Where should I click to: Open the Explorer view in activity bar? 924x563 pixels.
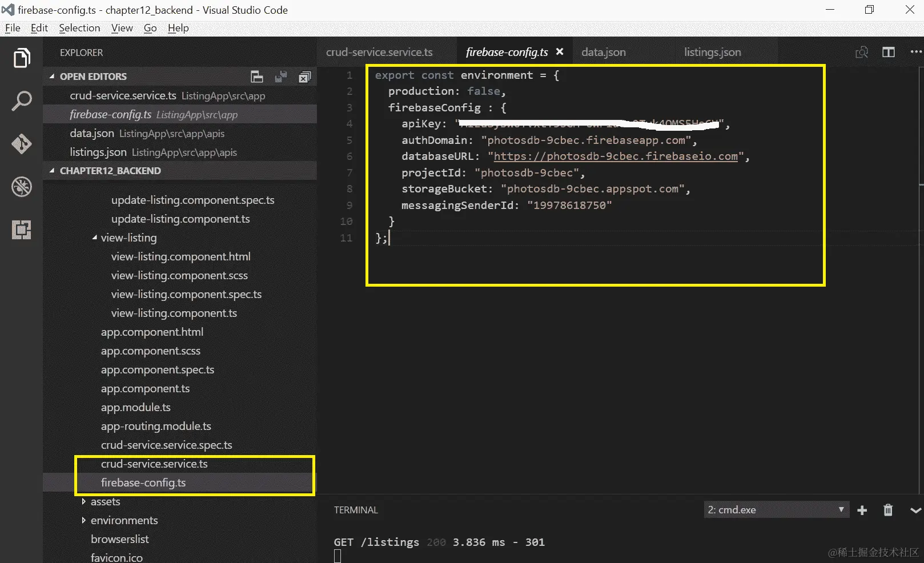coord(22,58)
